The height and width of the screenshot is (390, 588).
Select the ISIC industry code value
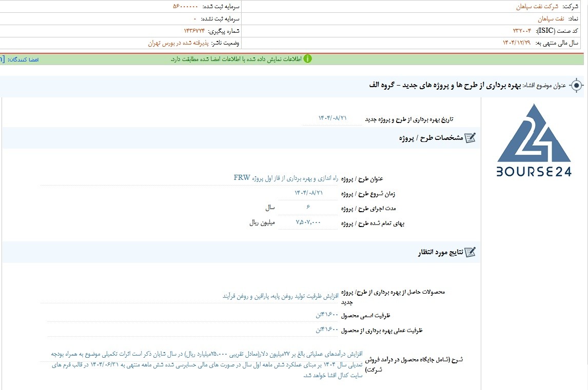(522, 31)
